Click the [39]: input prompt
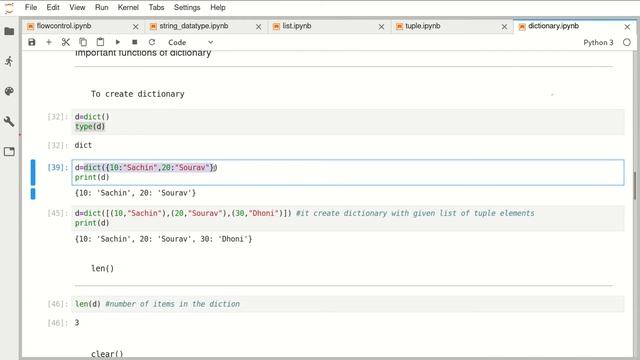This screenshot has width=640, height=360. pyautogui.click(x=58, y=167)
